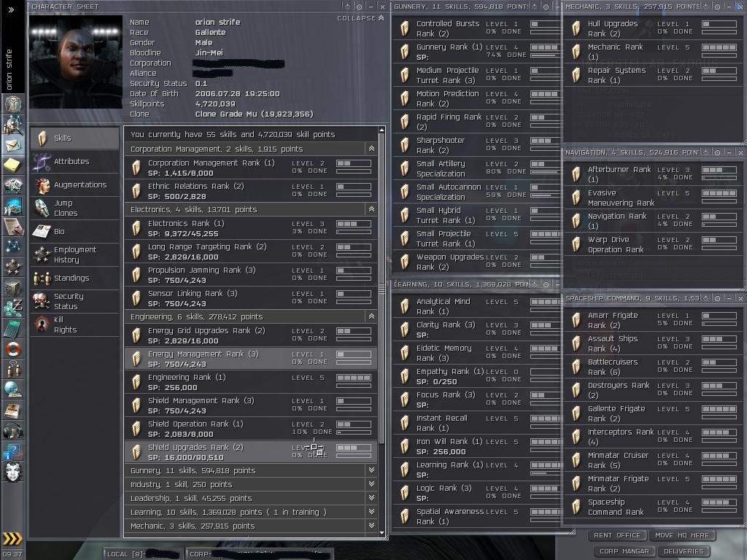Click the Iron Will skill book icon
This screenshot has height=560, width=747.
404,446
